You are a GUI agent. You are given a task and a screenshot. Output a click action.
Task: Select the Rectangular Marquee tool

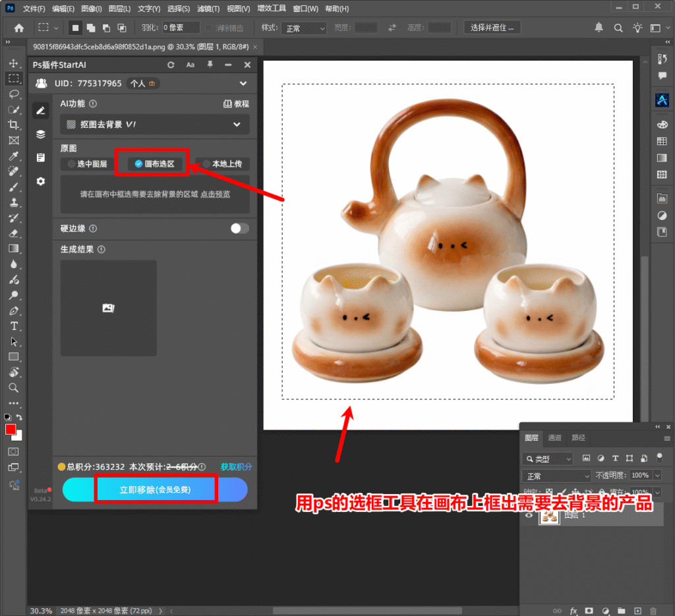point(14,78)
